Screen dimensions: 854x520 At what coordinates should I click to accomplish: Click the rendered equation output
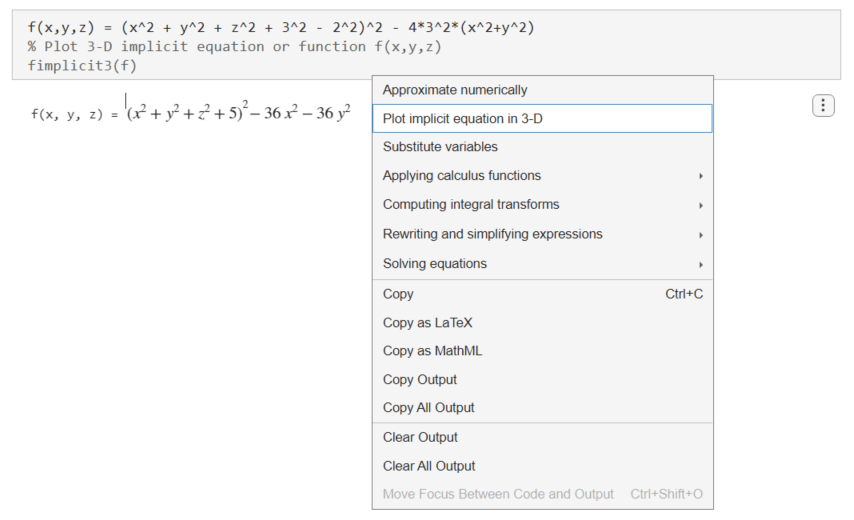(238, 113)
